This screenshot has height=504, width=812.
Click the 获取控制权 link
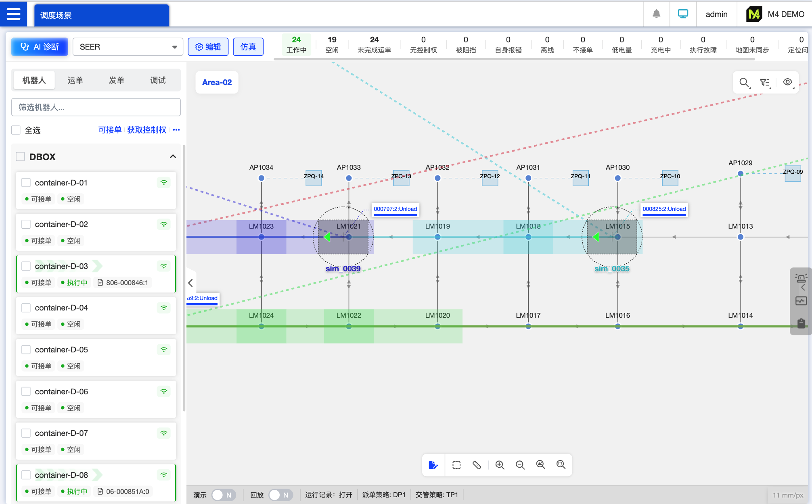(146, 130)
